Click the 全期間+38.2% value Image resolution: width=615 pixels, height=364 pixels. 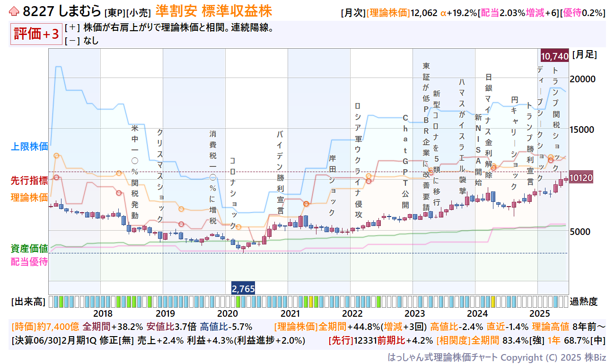point(113,327)
